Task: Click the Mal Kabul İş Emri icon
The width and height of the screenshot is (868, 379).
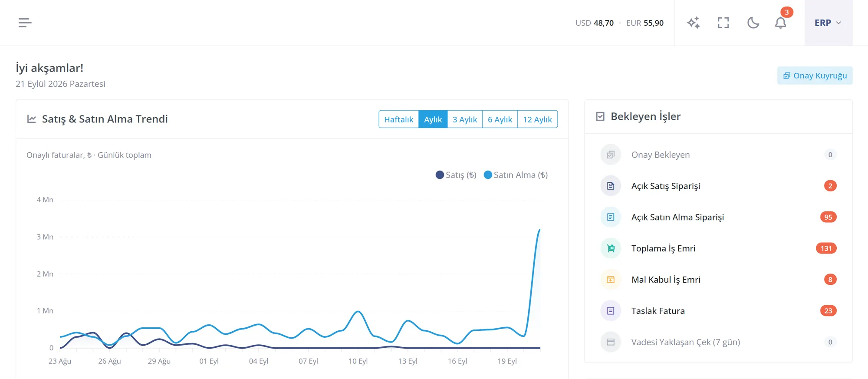Action: pyautogui.click(x=611, y=280)
